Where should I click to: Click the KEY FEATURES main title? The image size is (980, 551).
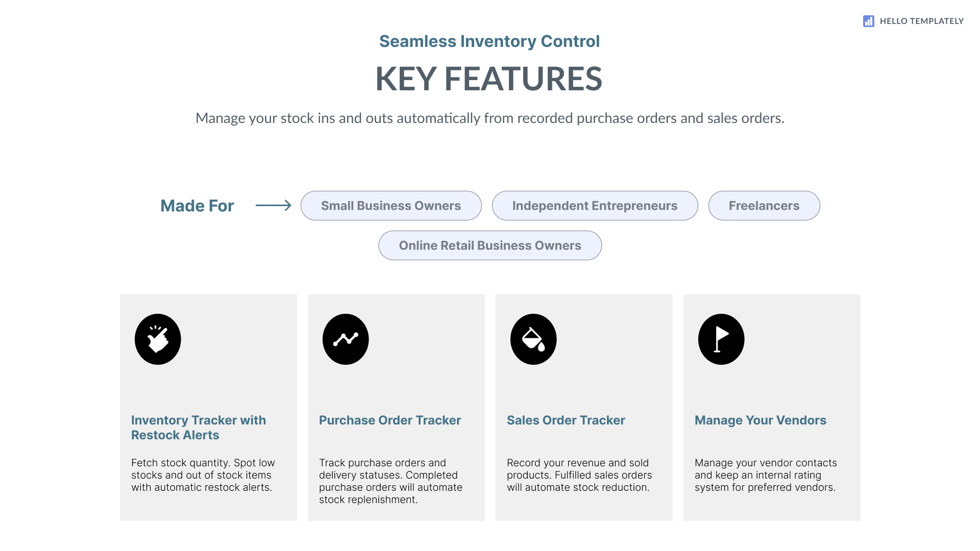(x=489, y=79)
